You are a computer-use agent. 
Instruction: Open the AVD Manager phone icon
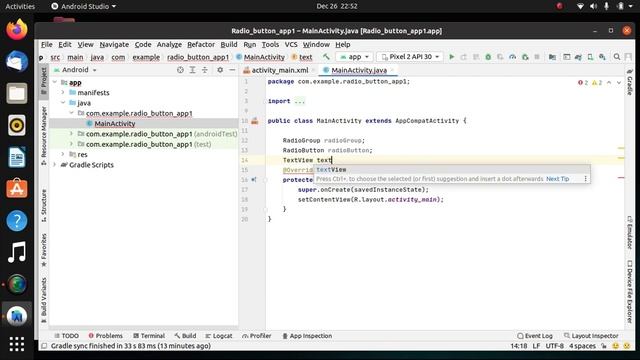[x=590, y=57]
